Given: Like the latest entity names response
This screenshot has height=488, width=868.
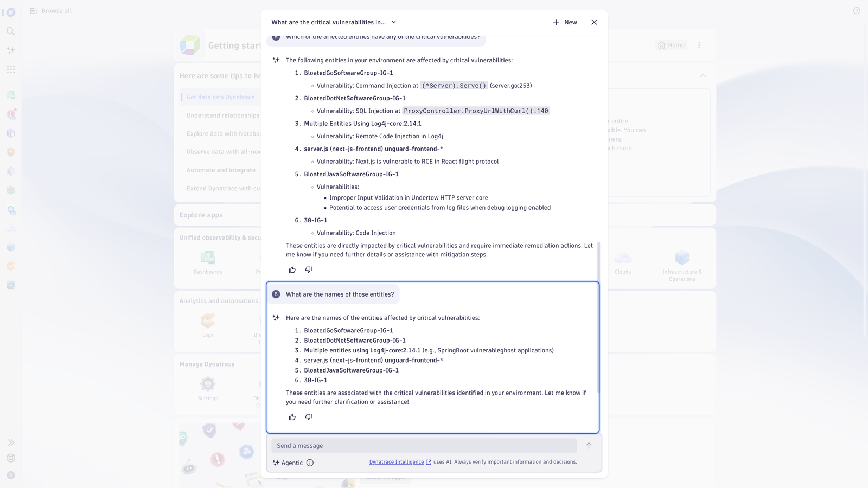Looking at the screenshot, I should pos(292,417).
